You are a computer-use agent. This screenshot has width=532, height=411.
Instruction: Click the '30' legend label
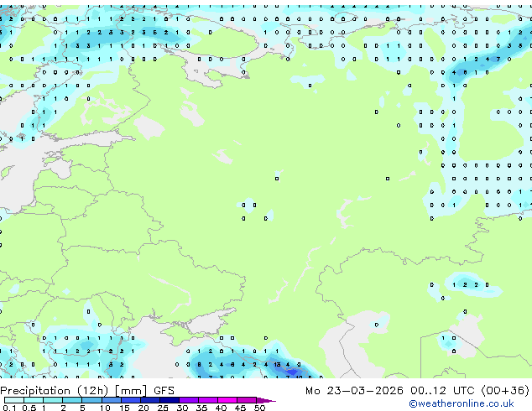(182, 408)
